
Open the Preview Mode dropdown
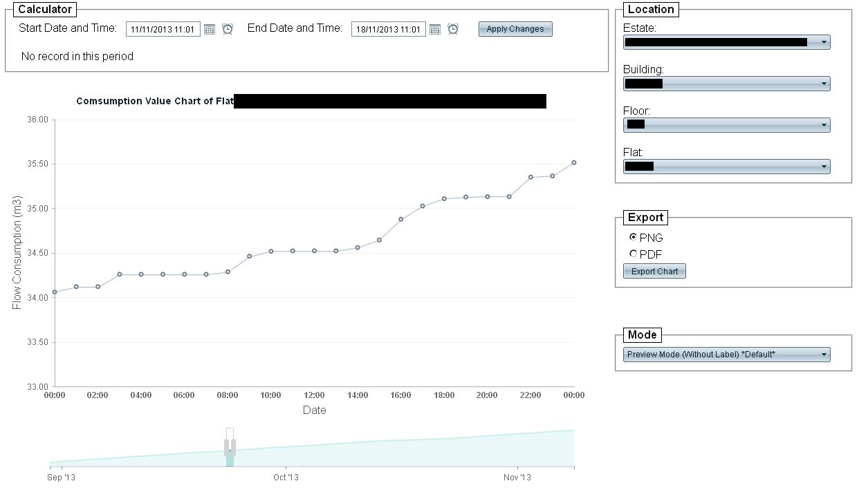click(726, 355)
